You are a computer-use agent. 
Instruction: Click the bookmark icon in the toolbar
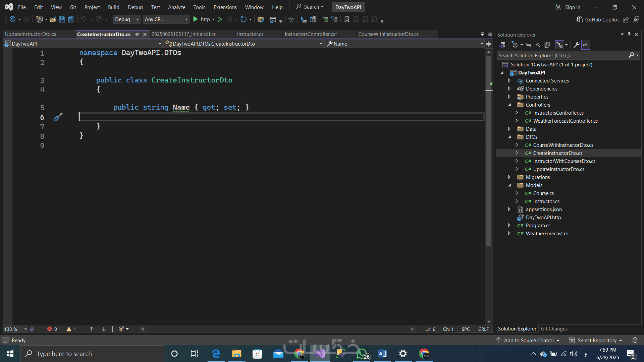point(347,19)
